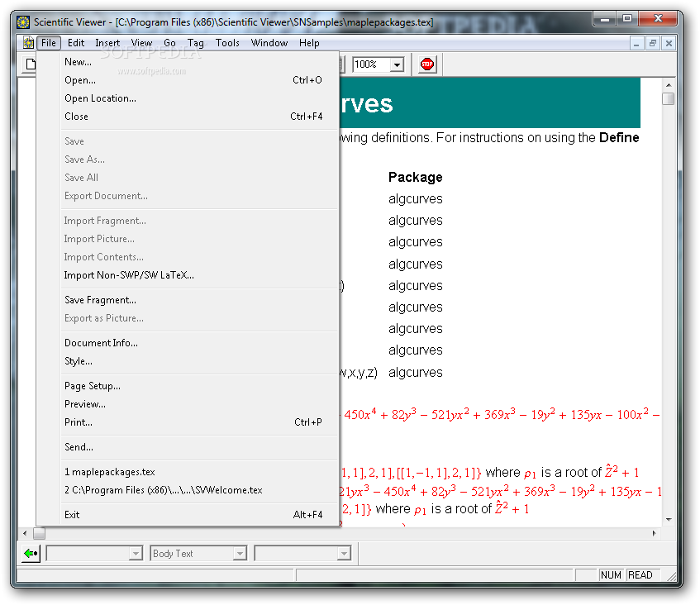
Task: Select Open Location... menu entry
Action: coord(188,98)
